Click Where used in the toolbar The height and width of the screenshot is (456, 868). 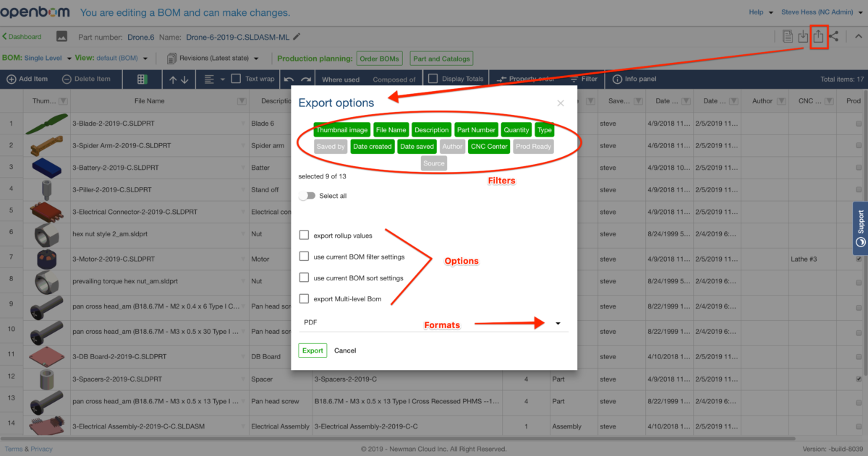(x=341, y=79)
